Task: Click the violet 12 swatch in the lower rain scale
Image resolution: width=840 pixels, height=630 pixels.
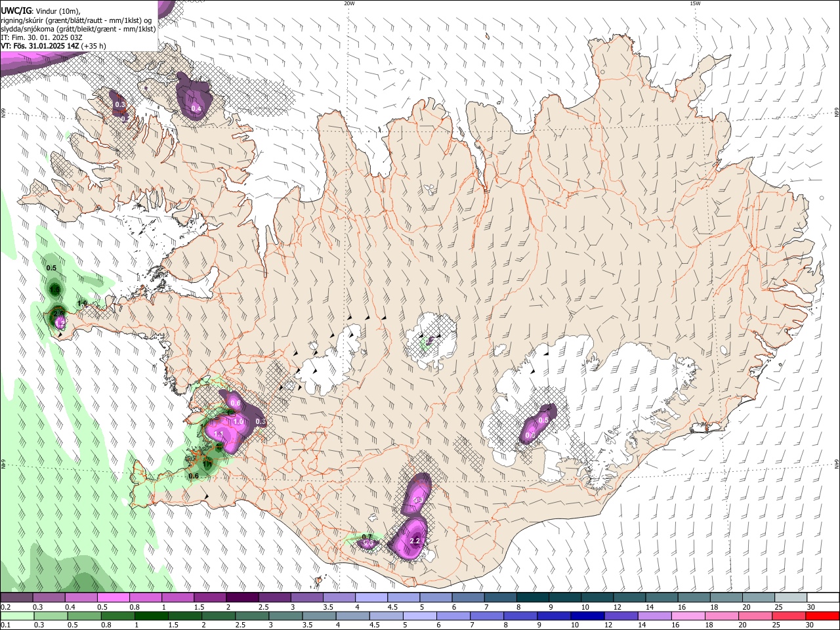Action: pyautogui.click(x=621, y=616)
